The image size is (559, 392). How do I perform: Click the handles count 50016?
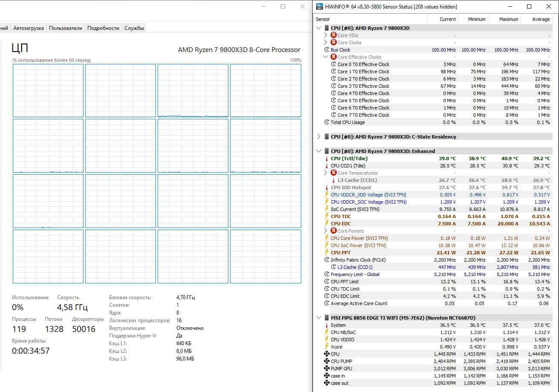click(x=84, y=329)
